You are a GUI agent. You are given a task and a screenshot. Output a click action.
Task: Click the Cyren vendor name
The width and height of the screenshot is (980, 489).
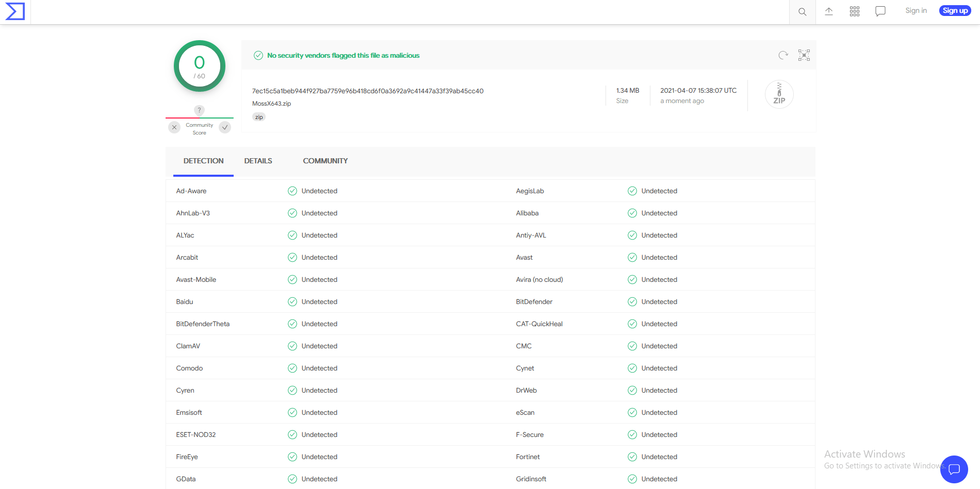point(185,391)
